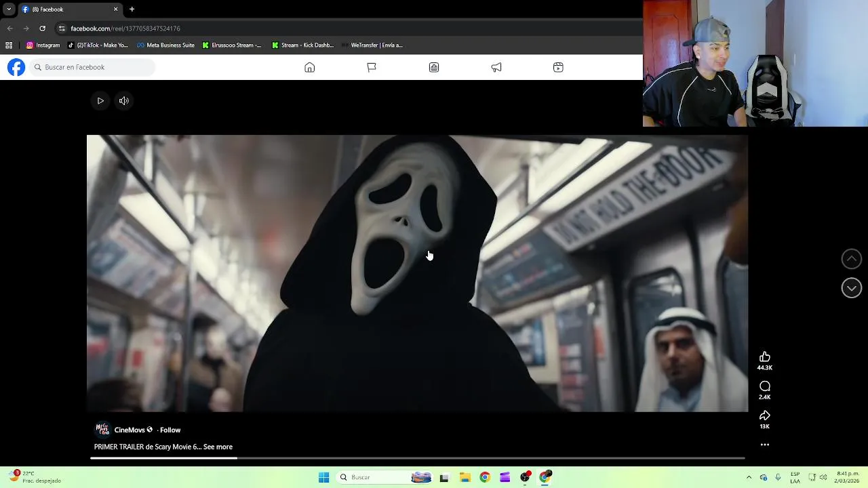This screenshot has height=488, width=868.
Task: Open a new browser tab
Action: pyautogui.click(x=132, y=9)
